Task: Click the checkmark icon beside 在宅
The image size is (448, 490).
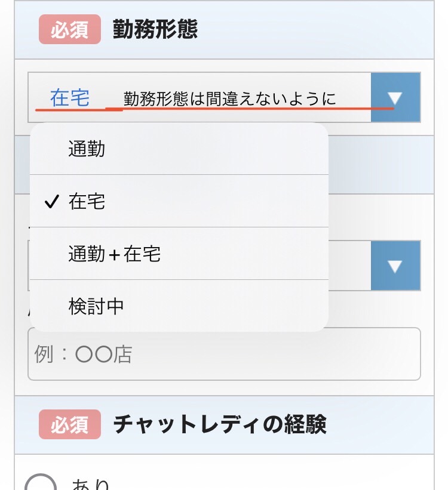Action: 52,202
